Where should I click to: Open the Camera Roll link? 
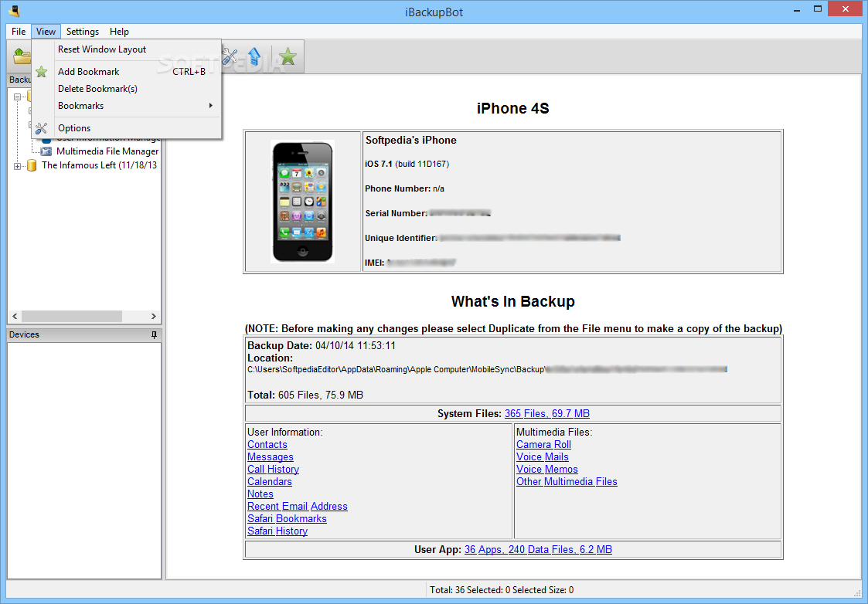tap(543, 445)
